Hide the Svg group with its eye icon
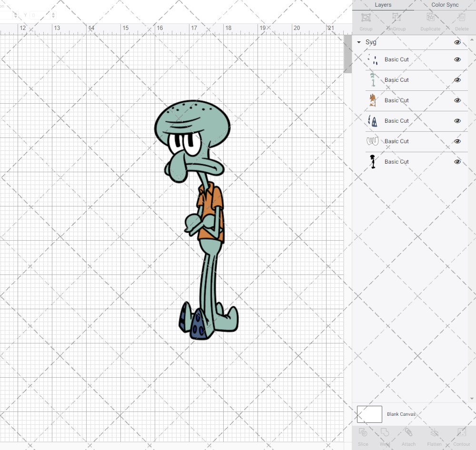This screenshot has height=450, width=476. 457,42
